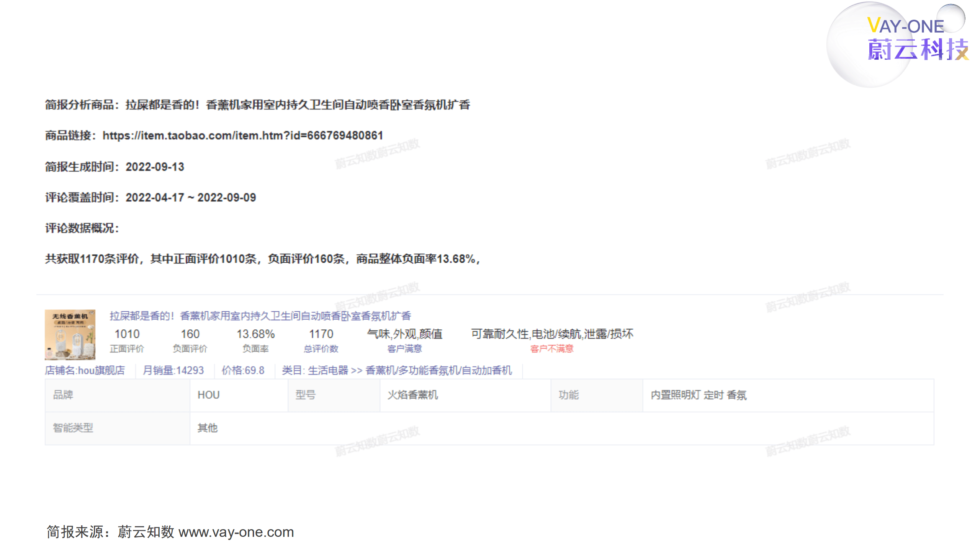Select the 月销量 14293 field

173,371
